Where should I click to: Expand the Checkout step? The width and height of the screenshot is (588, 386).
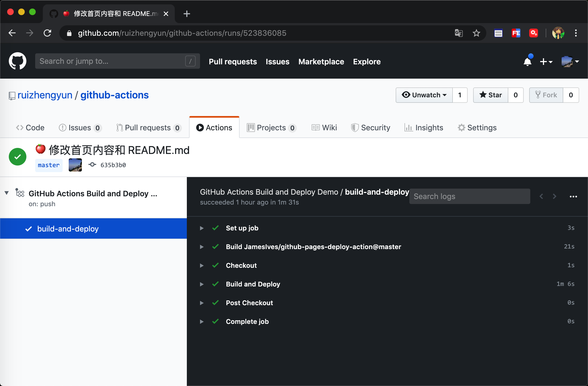pyautogui.click(x=202, y=266)
